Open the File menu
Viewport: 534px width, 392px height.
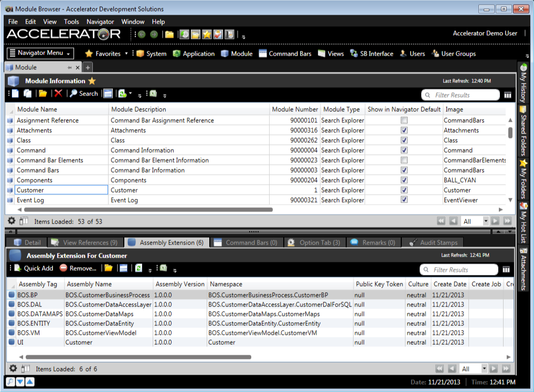click(x=13, y=22)
